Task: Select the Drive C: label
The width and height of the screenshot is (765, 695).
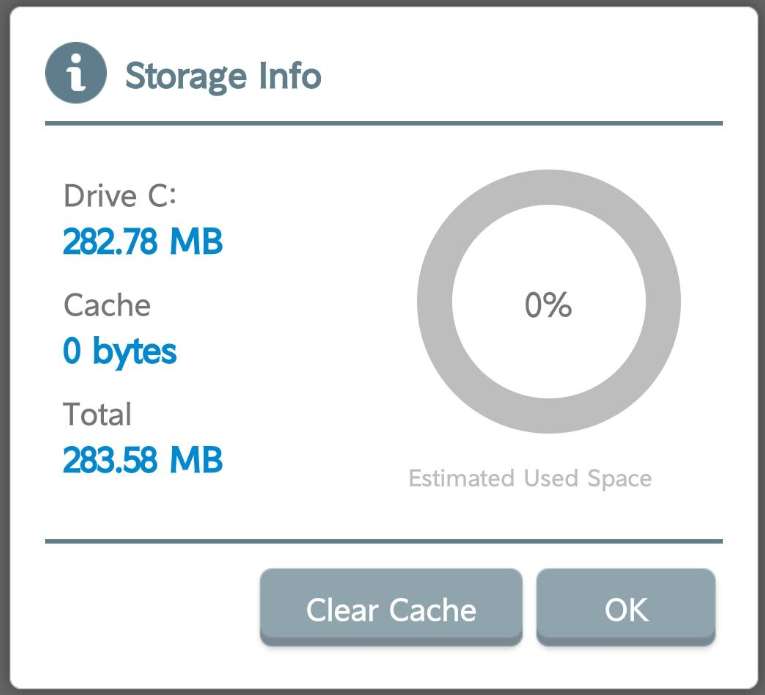Action: pyautogui.click(x=120, y=195)
